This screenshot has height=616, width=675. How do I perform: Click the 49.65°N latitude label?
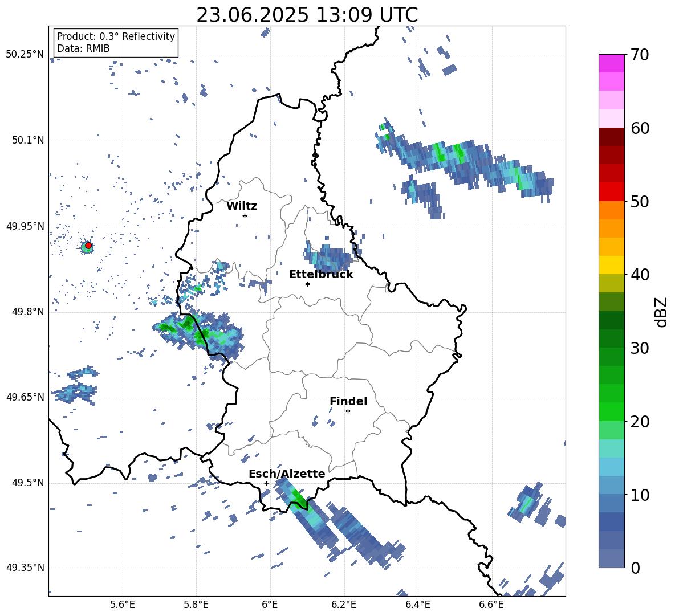click(x=25, y=397)
